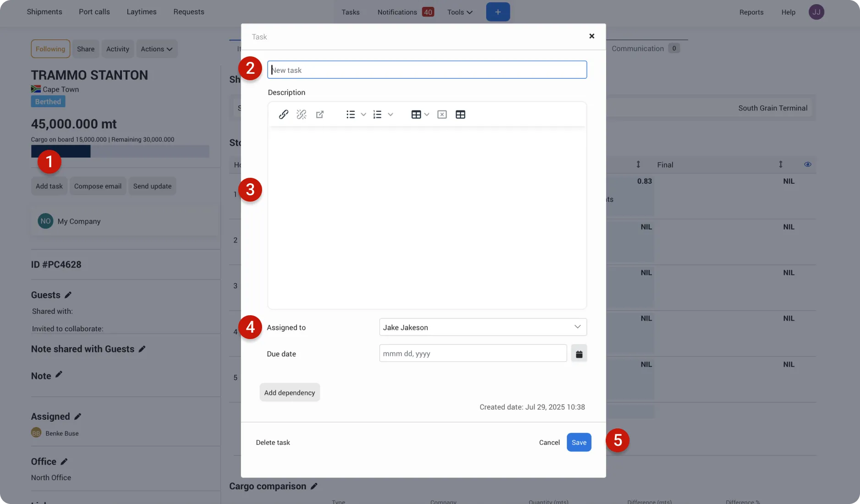Click cargo on board progress bar
This screenshot has width=860, height=504.
[120, 152]
